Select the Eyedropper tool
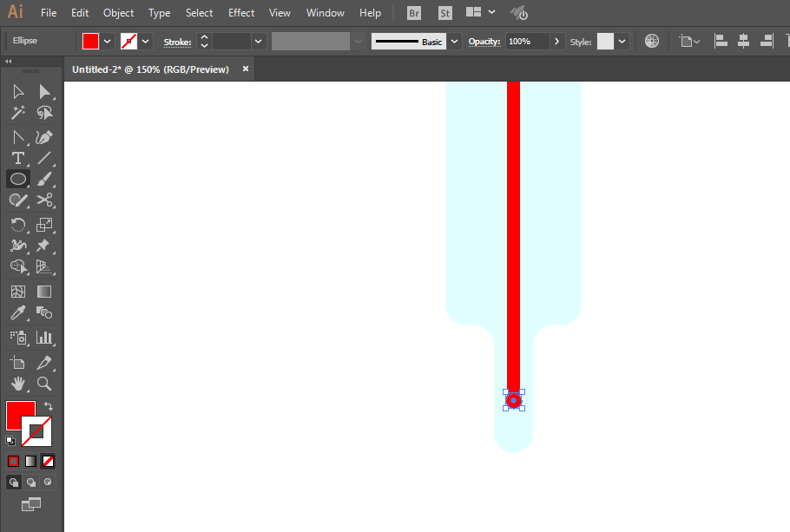 click(18, 312)
